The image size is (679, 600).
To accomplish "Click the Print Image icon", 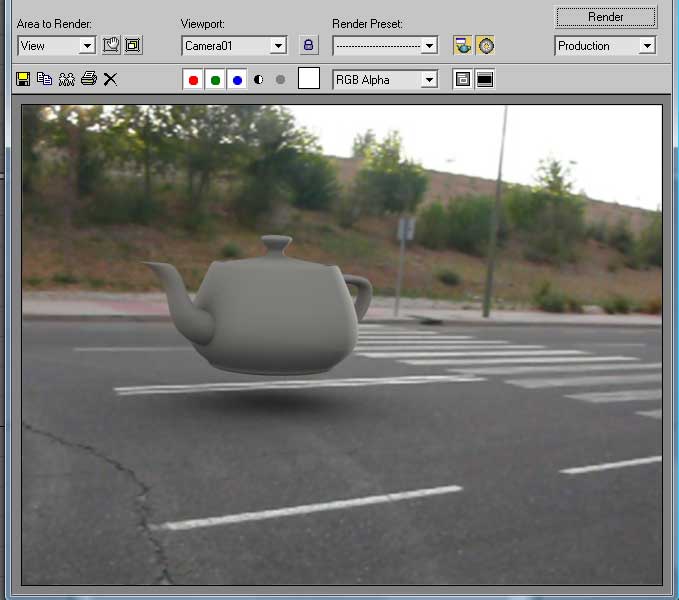I will point(89,79).
